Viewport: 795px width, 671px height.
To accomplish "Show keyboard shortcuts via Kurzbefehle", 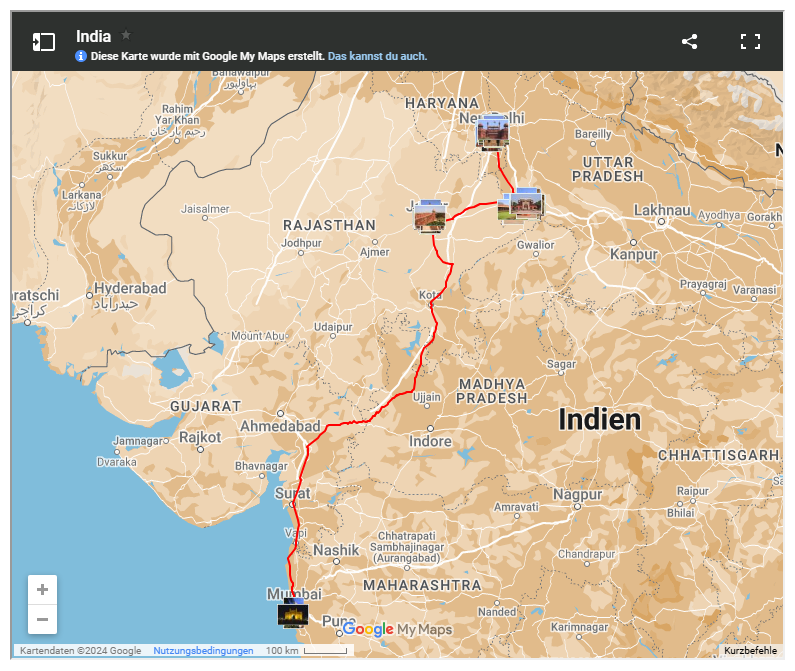I will click(x=750, y=651).
